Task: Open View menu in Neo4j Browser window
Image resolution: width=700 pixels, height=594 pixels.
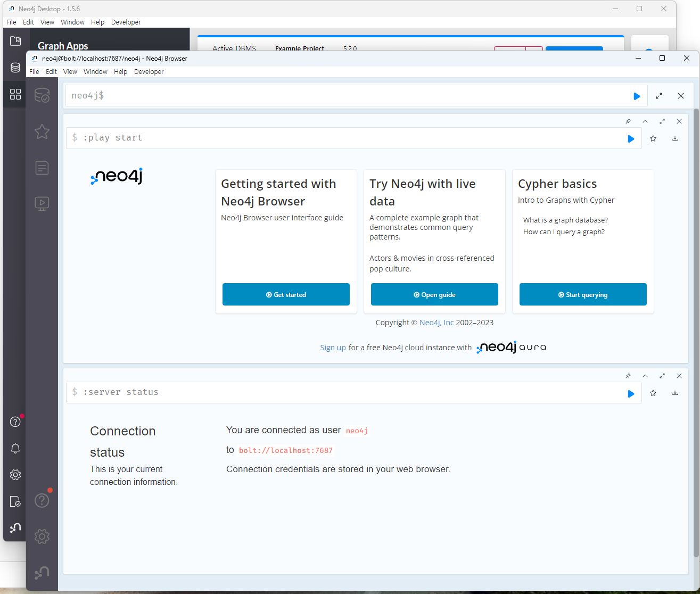Action: [x=70, y=71]
